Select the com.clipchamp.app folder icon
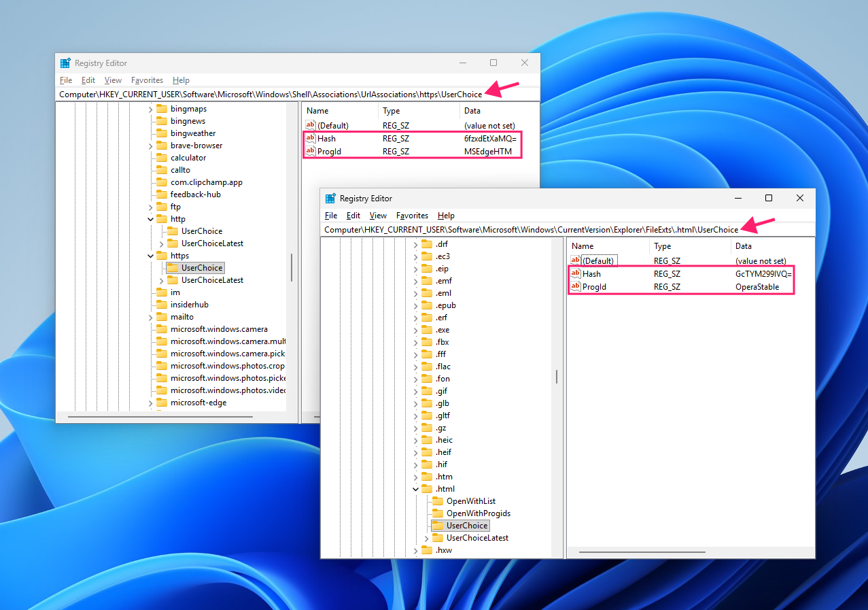868x610 pixels. [x=162, y=182]
